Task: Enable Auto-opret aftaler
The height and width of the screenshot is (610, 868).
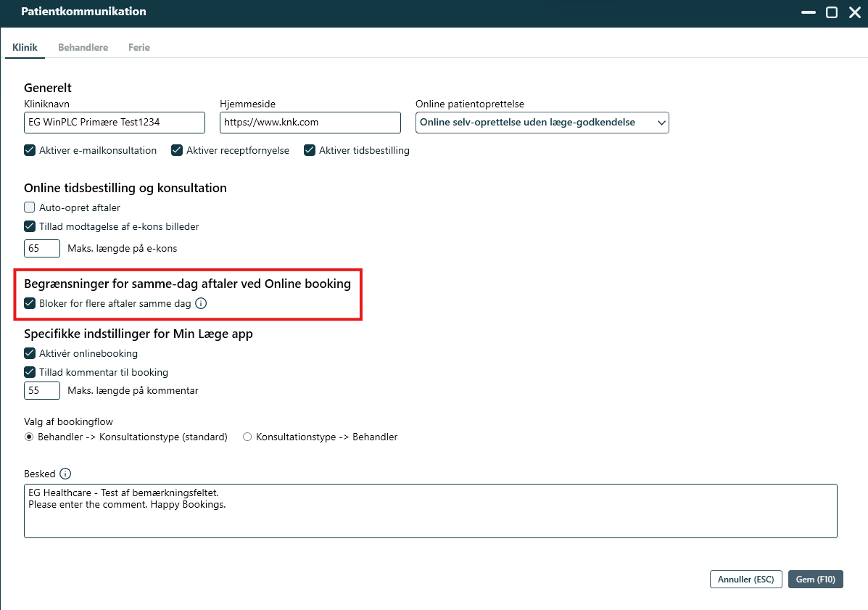Action: (30, 207)
